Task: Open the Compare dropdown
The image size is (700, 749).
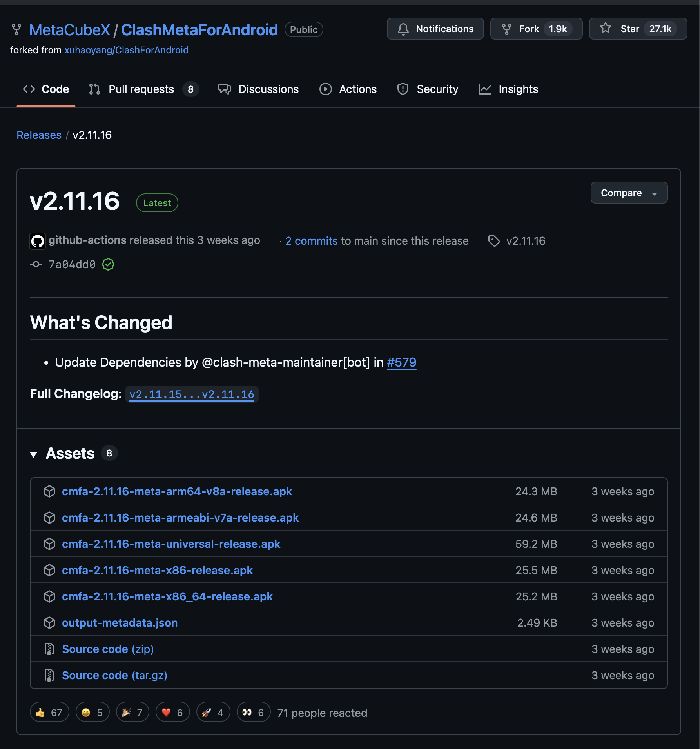Action: coord(629,193)
